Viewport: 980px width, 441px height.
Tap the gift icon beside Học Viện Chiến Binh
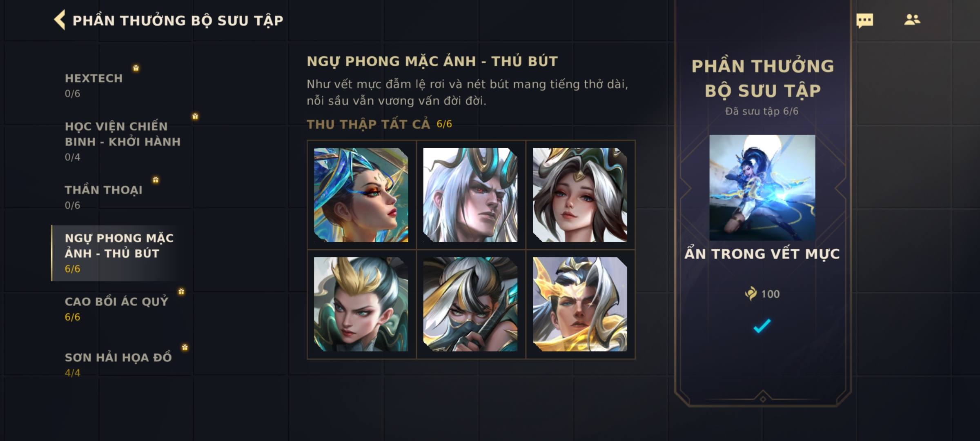(x=195, y=116)
